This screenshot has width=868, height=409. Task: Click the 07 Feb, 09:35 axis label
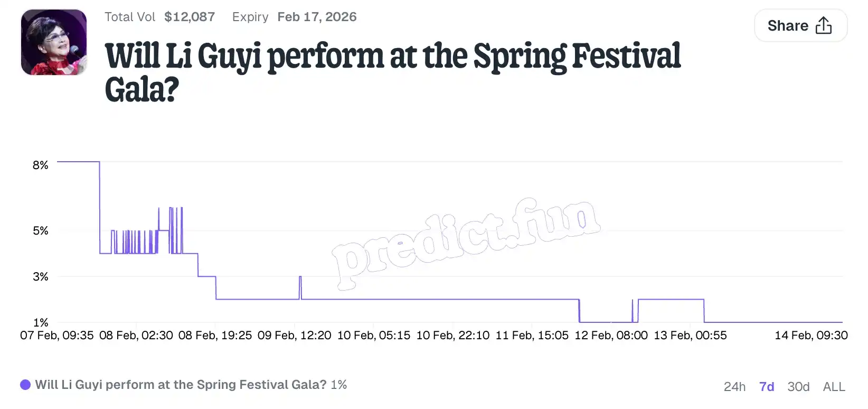click(x=57, y=336)
